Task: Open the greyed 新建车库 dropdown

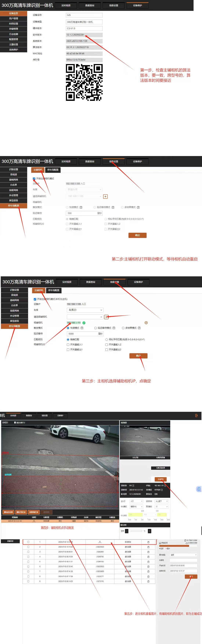Action: (x=84, y=190)
